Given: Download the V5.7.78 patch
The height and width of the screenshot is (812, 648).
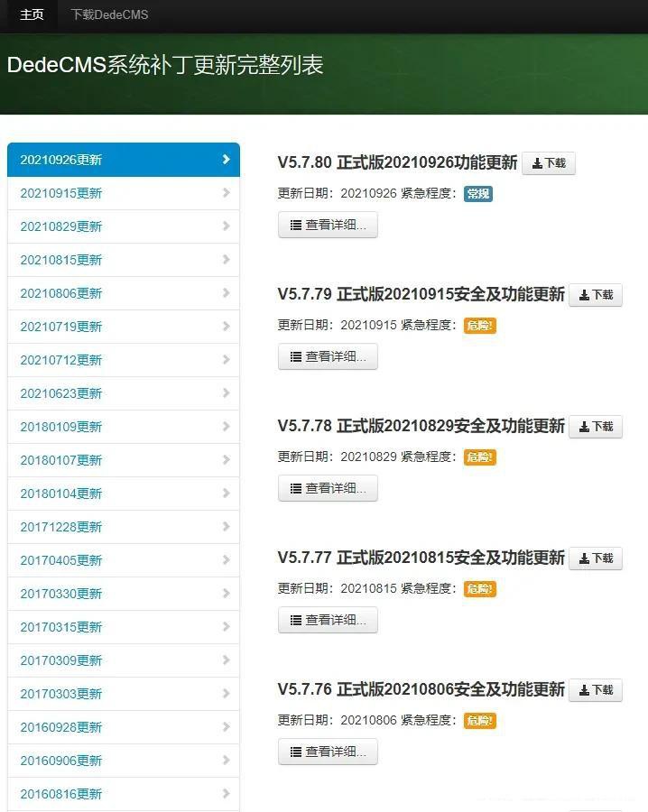Looking at the screenshot, I should click(596, 427).
